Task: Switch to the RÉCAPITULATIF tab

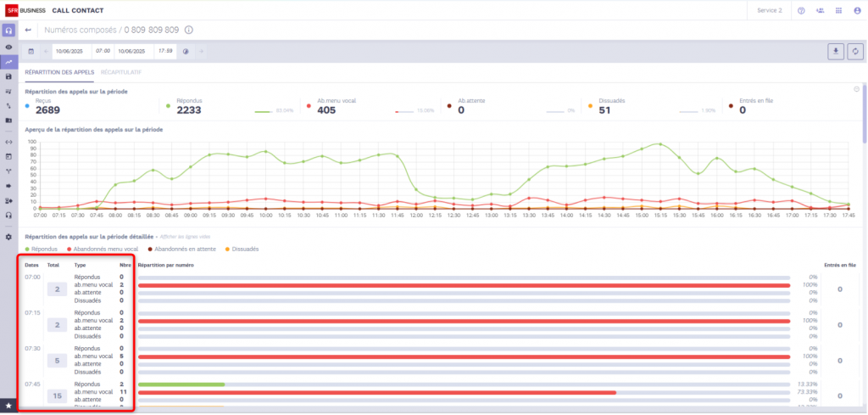Action: click(121, 73)
